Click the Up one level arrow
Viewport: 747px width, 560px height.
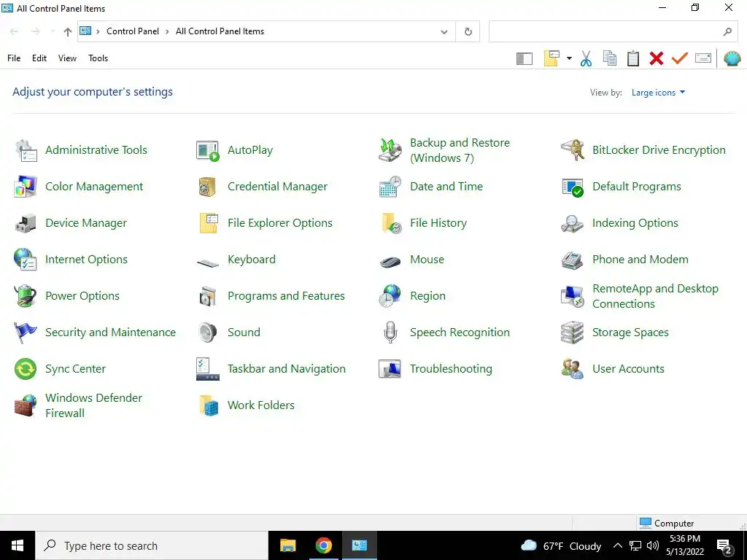tap(68, 32)
